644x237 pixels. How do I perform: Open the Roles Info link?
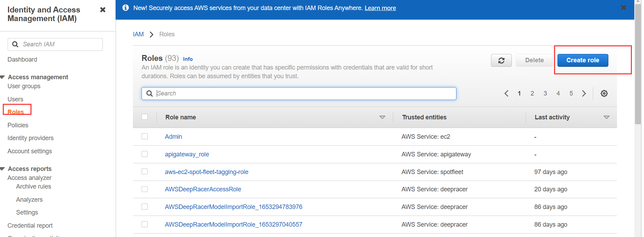point(188,59)
